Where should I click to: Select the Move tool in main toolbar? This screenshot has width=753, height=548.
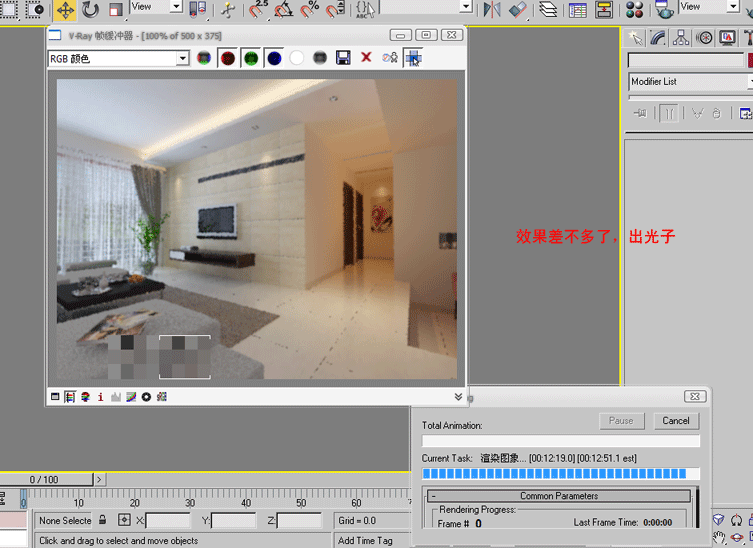pyautogui.click(x=65, y=10)
